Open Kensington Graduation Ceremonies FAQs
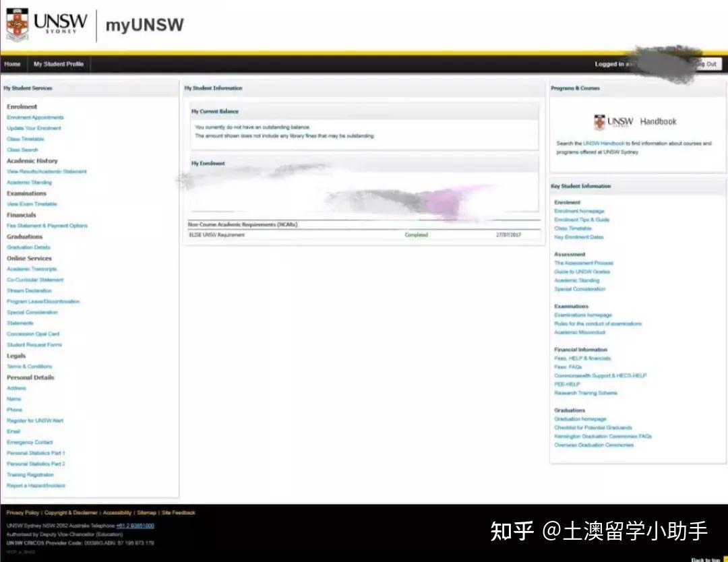Image resolution: width=728 pixels, height=562 pixels. click(603, 436)
